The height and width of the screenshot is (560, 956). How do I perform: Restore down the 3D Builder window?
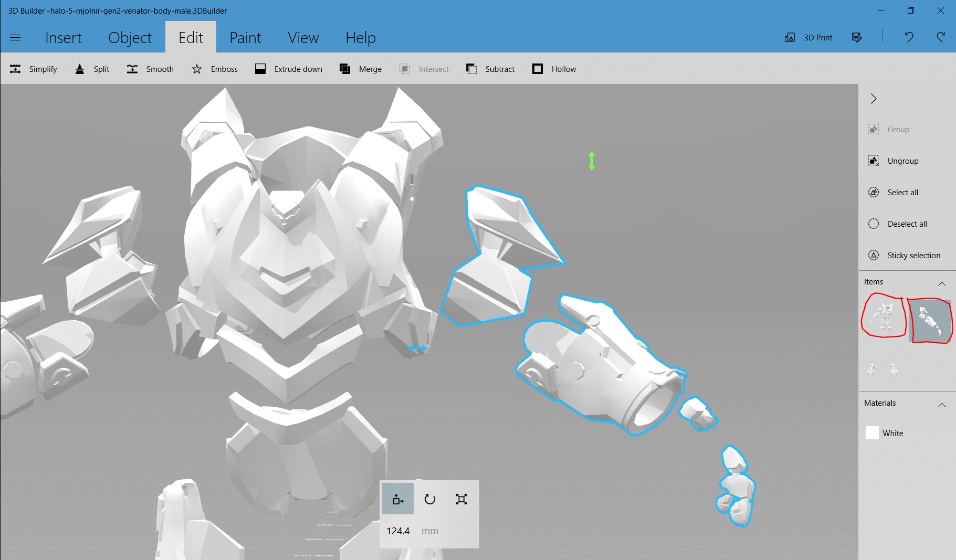click(x=911, y=10)
